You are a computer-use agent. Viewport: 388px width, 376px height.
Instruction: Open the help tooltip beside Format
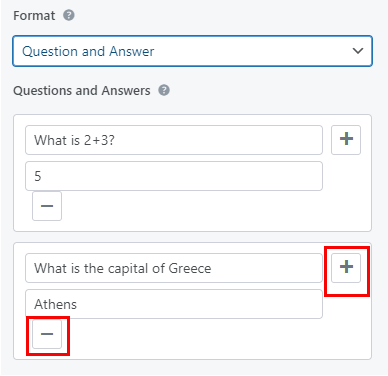pos(69,15)
